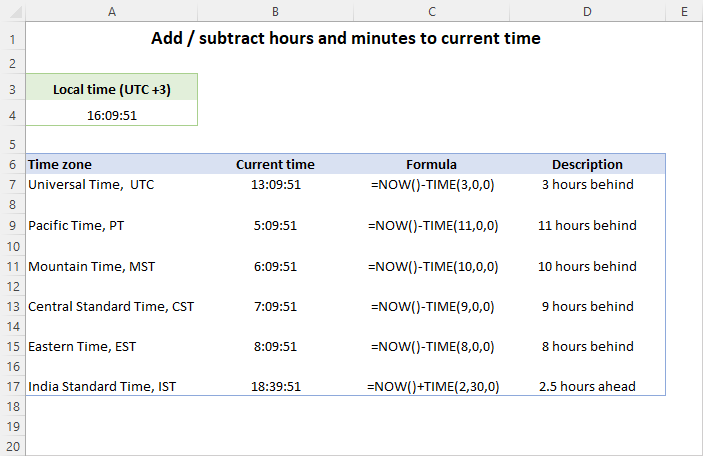The image size is (703, 456).
Task: Select column A header
Action: [x=111, y=11]
